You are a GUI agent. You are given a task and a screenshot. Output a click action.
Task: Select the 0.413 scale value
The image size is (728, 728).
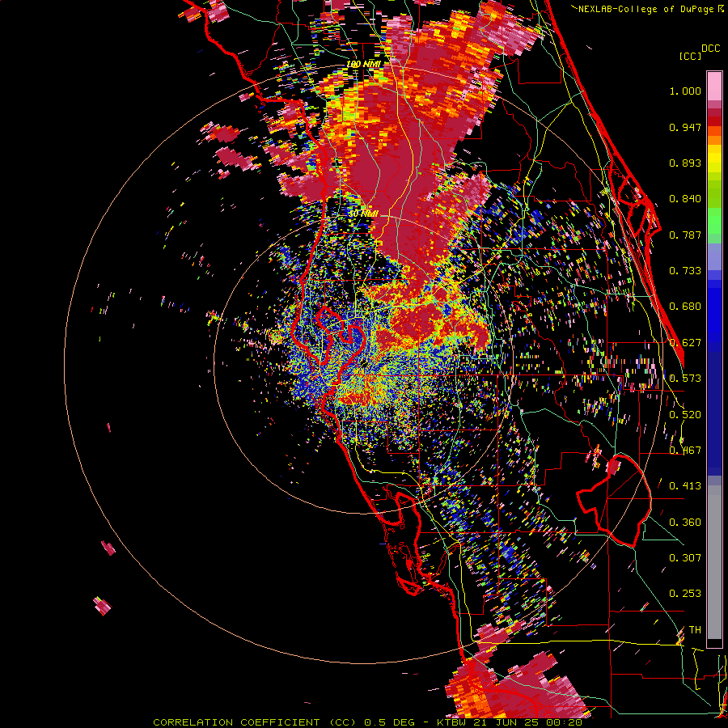tap(685, 486)
